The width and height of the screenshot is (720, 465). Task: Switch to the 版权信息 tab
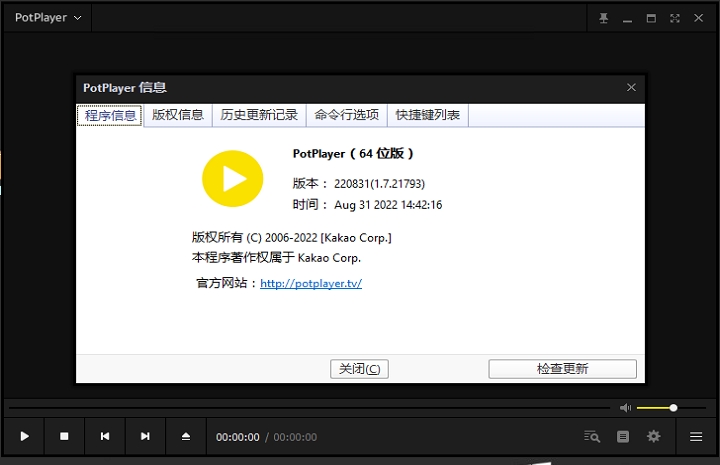pos(178,115)
